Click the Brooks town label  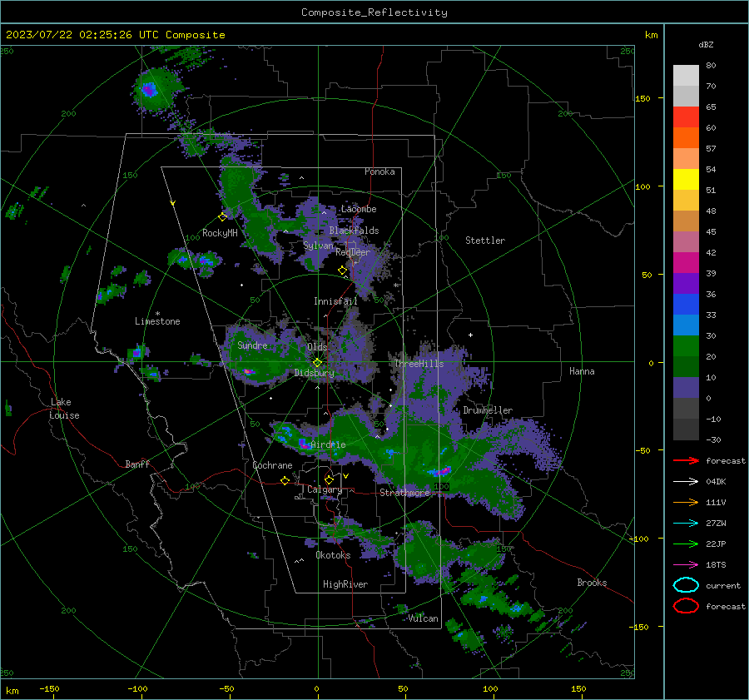(592, 583)
